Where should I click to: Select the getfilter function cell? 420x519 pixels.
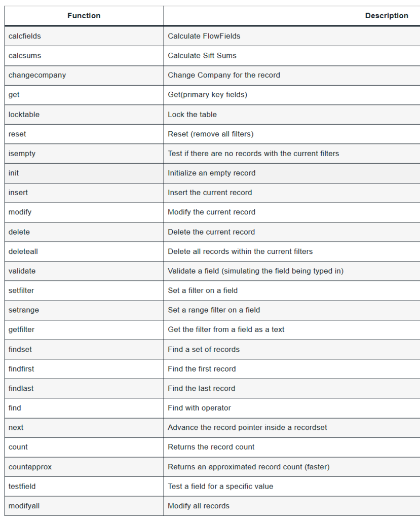[21, 329]
